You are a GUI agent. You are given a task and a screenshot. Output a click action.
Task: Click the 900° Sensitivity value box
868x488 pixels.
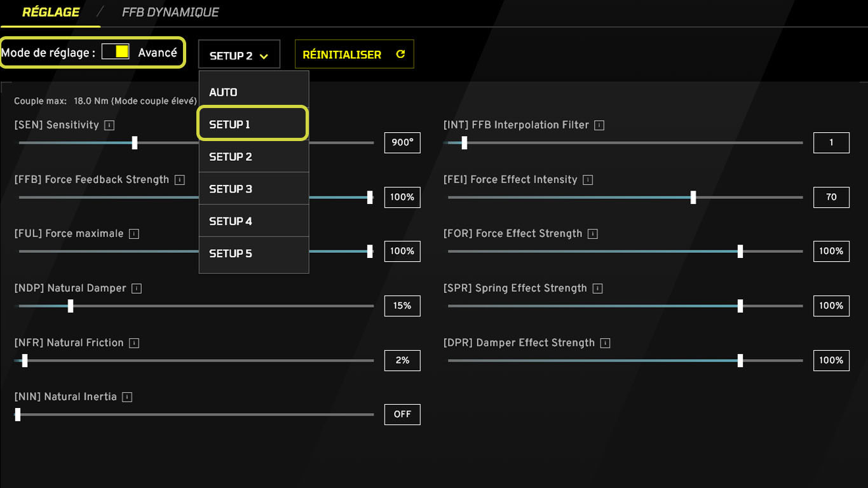pyautogui.click(x=402, y=143)
